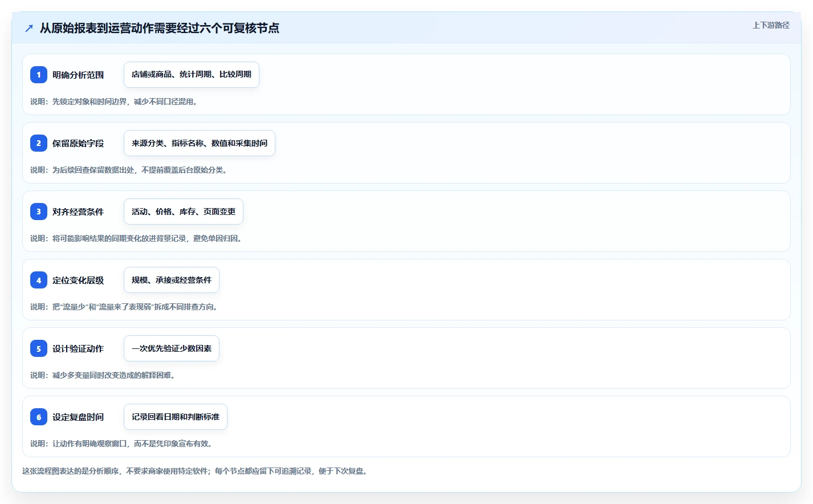This screenshot has height=504, width=813.
Task: Click the note 为后续回查保留数据出处
Action: pyautogui.click(x=128, y=170)
